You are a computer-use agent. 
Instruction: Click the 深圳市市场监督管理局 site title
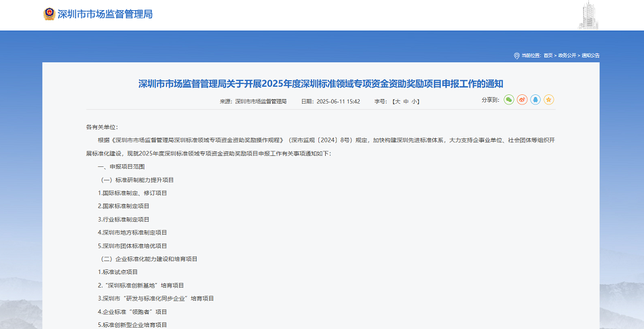(x=105, y=14)
